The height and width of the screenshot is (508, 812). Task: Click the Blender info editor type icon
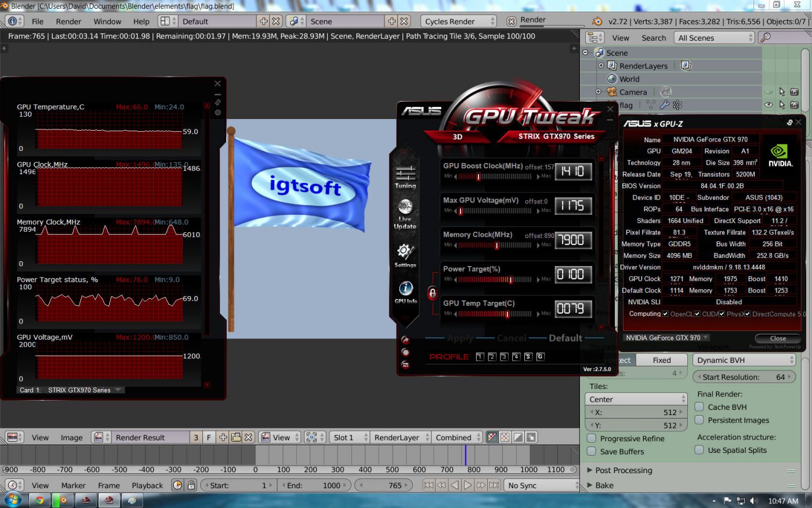coord(14,21)
